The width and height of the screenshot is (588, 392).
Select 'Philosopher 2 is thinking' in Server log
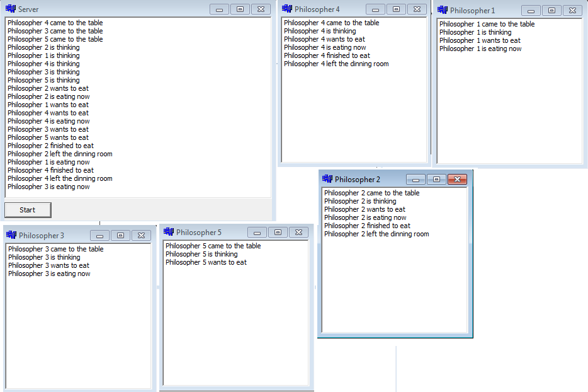pos(43,47)
